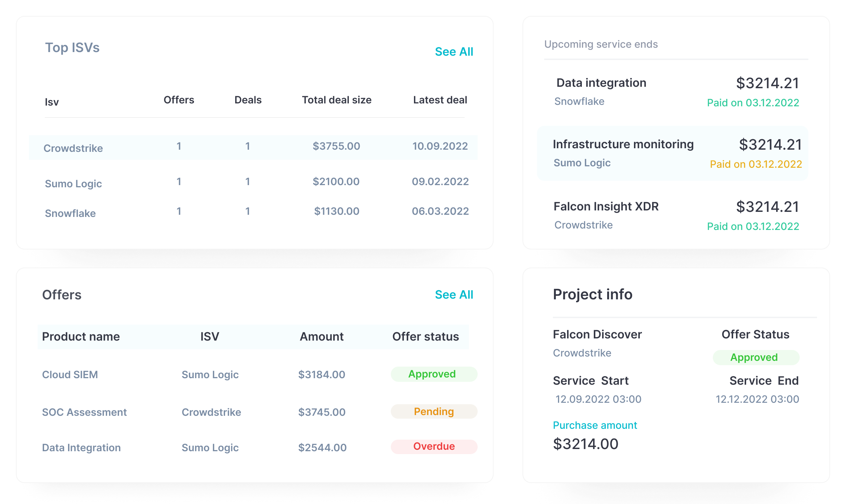This screenshot has width=846, height=504.
Task: Click the Overdue badge for Data Integration
Action: (x=433, y=447)
